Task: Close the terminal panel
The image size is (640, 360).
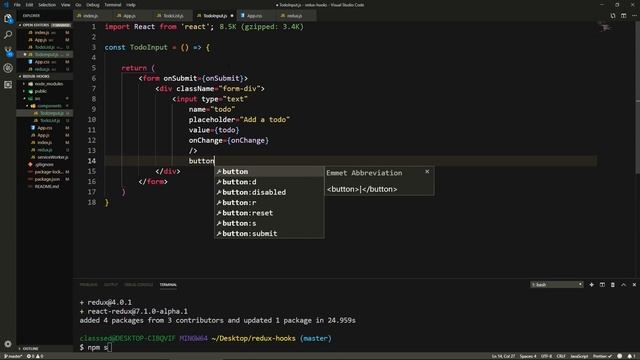Action: pos(634,284)
